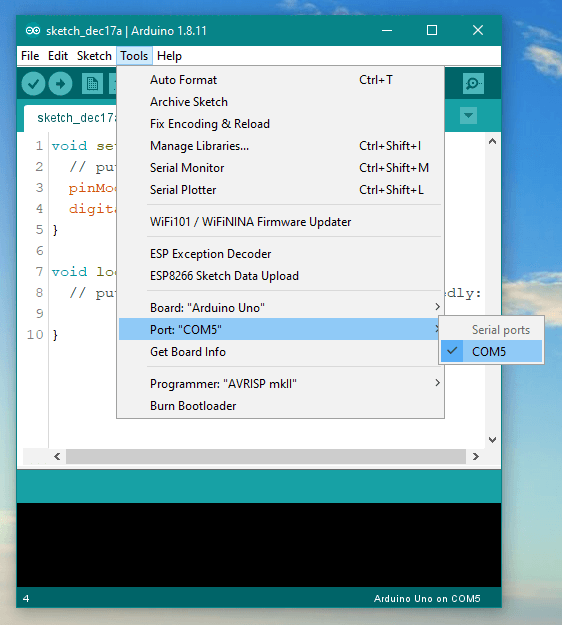Click line number 10 in the gutter

pyautogui.click(x=35, y=334)
